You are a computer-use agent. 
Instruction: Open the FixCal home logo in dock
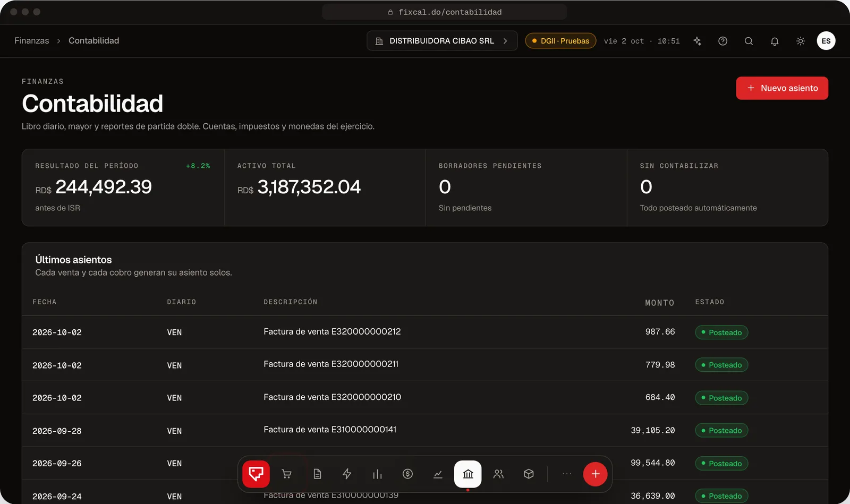click(x=256, y=474)
